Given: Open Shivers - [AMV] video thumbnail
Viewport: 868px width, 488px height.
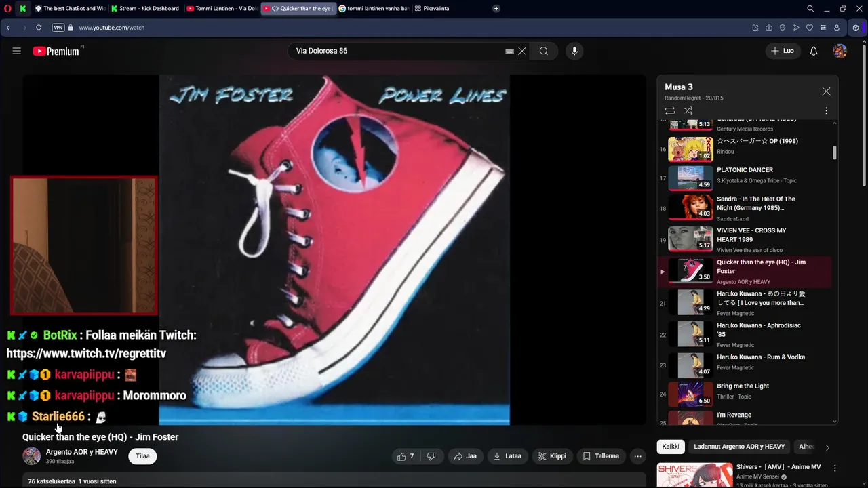Looking at the screenshot, I should [x=694, y=475].
